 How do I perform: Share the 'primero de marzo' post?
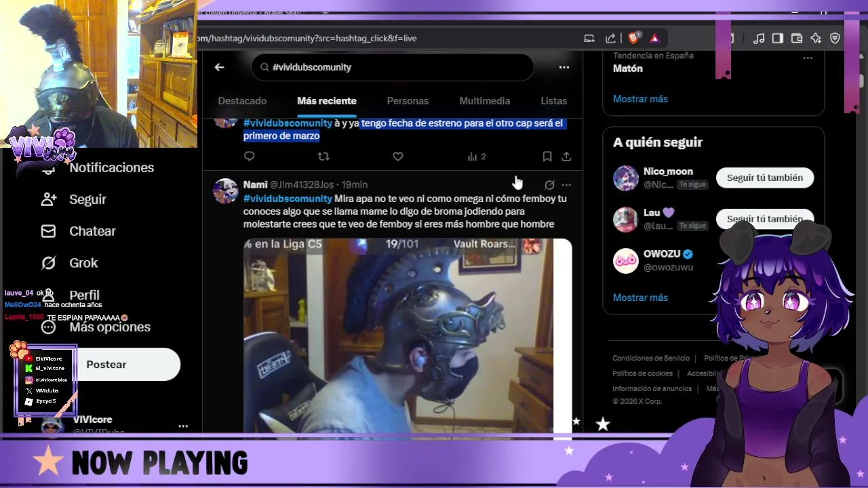click(x=566, y=157)
